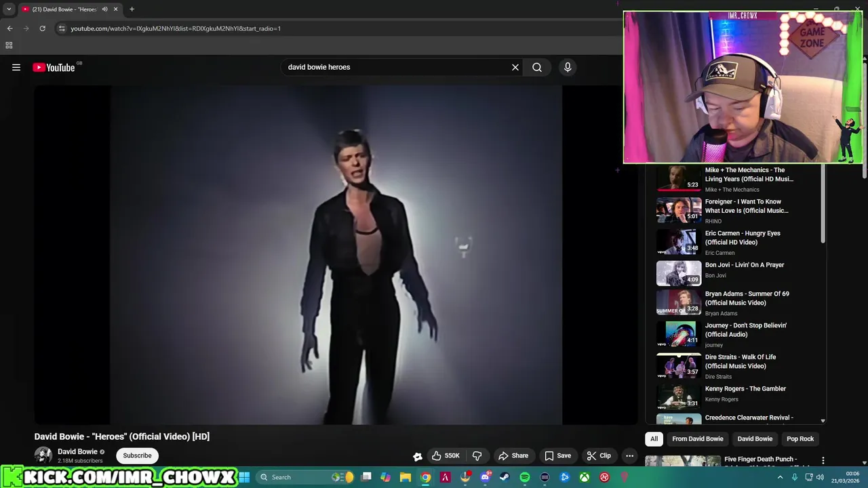868x488 pixels.
Task: Go back in browser history
Action: pyautogui.click(x=9, y=28)
